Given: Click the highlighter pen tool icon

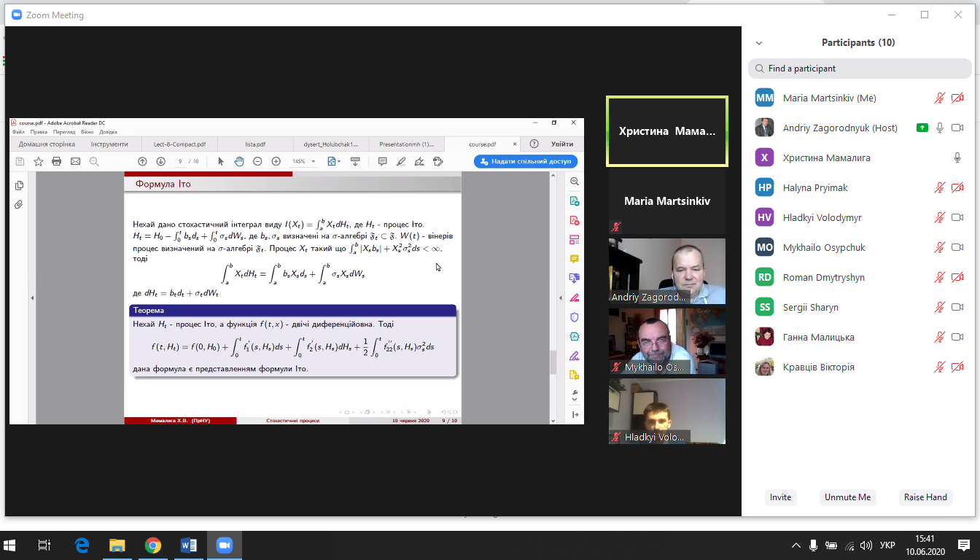Looking at the screenshot, I should 401,161.
